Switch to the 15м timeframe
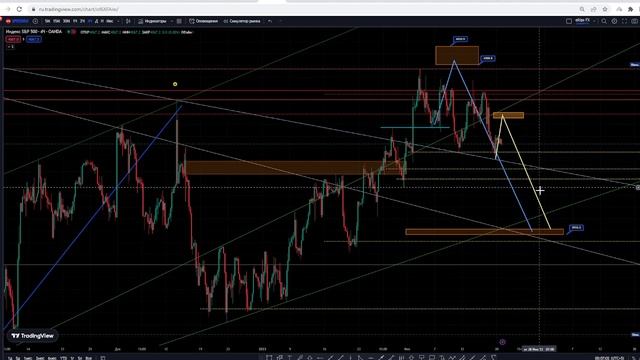 pyautogui.click(x=57, y=21)
